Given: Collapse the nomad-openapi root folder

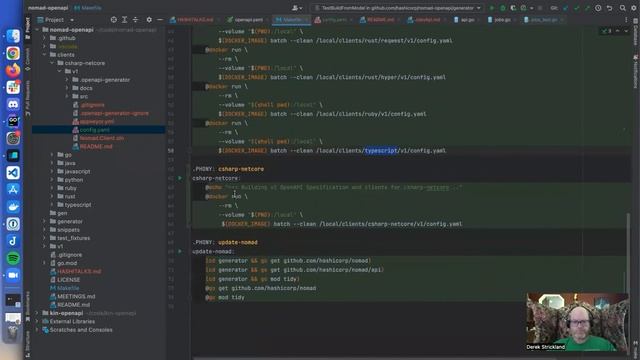Looking at the screenshot, I should click(38, 30).
